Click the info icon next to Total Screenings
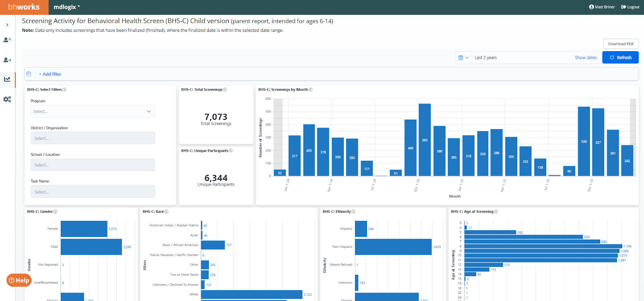Viewport: 644px width, 301px height. tap(225, 90)
